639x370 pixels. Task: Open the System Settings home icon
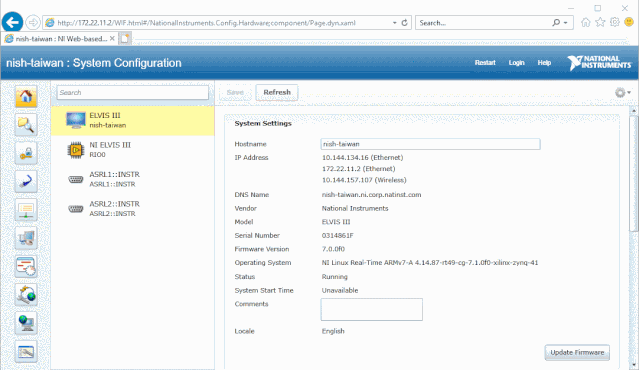coord(26,97)
